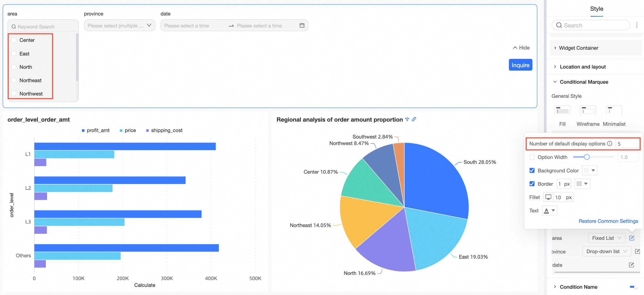Click the blue edit icon for area condition

pos(632,238)
